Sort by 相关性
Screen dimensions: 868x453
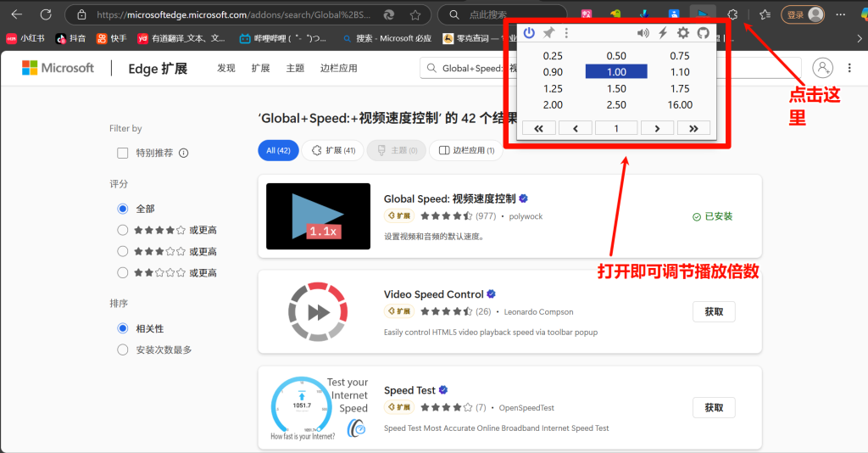[123, 328]
